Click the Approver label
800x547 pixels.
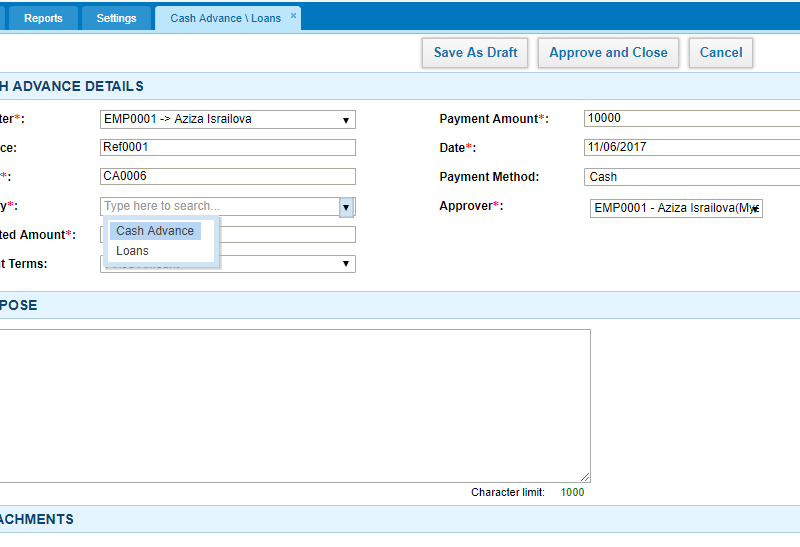tap(471, 206)
